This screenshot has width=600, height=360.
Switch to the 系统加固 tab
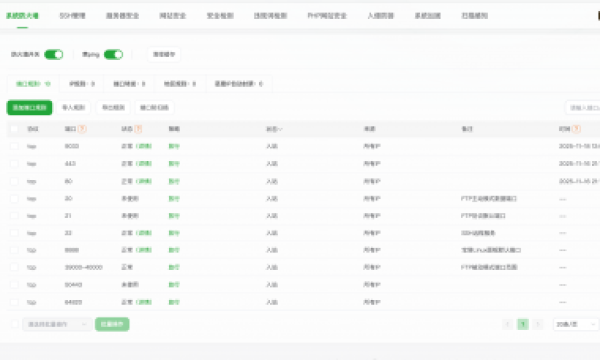click(427, 16)
